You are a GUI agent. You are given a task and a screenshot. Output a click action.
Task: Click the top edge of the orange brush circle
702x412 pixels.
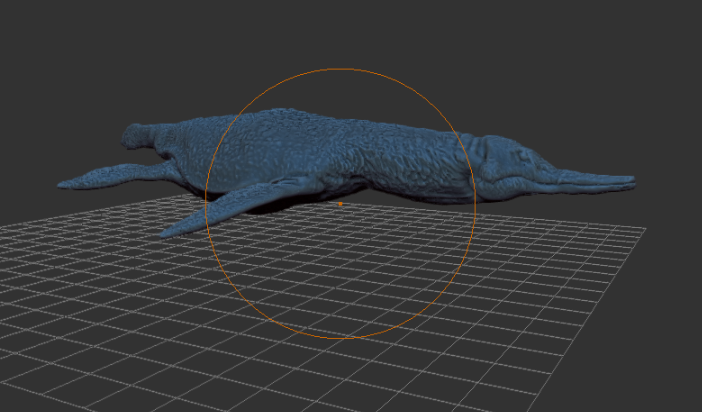click(341, 69)
